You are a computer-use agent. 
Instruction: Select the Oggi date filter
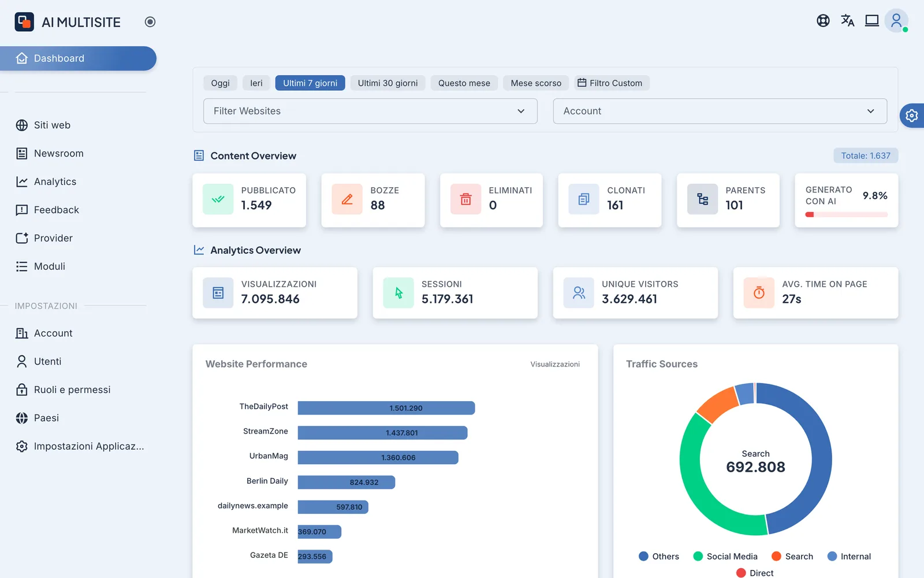pyautogui.click(x=220, y=83)
